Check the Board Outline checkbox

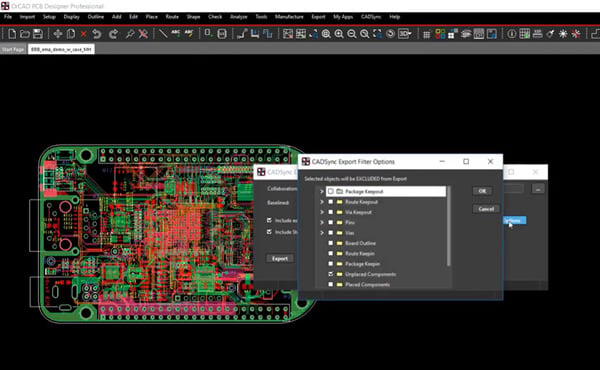331,243
